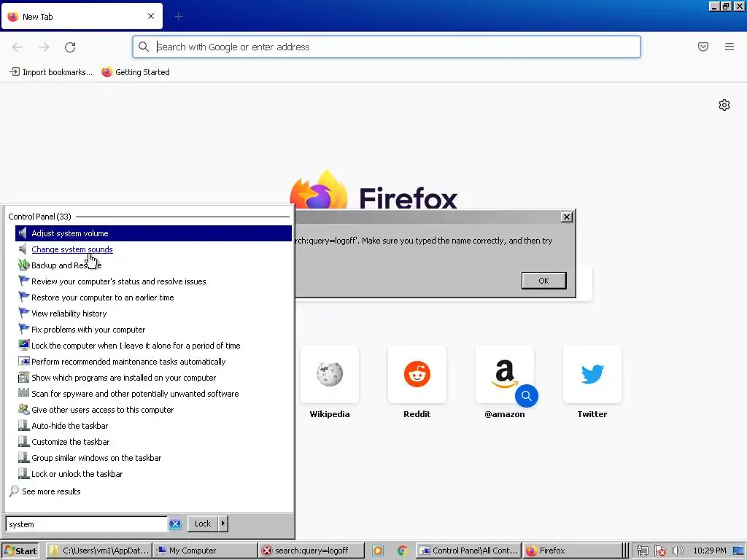The width and height of the screenshot is (747, 560).
Task: Open the Getting Started bookmark
Action: (x=136, y=72)
